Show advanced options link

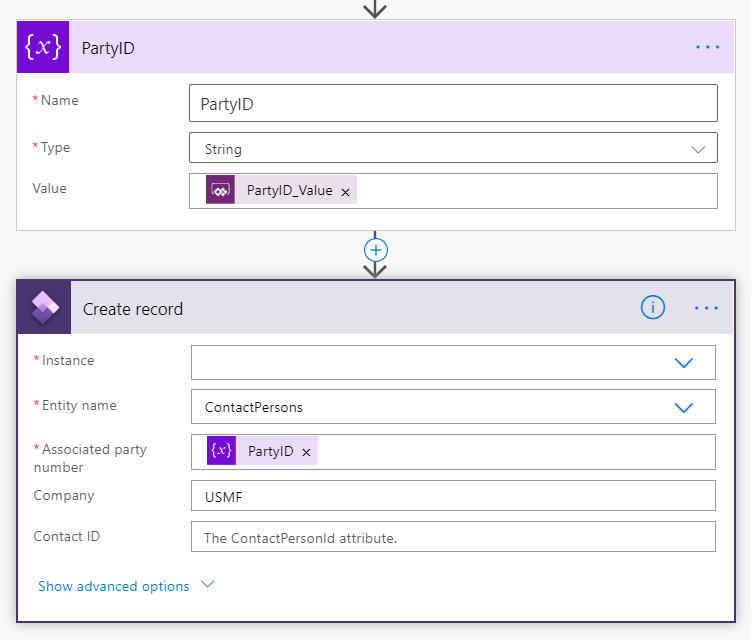[113, 587]
